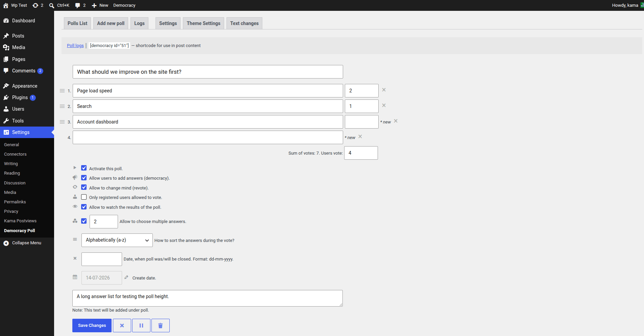Open Democracy in the admin bar

coord(124,5)
